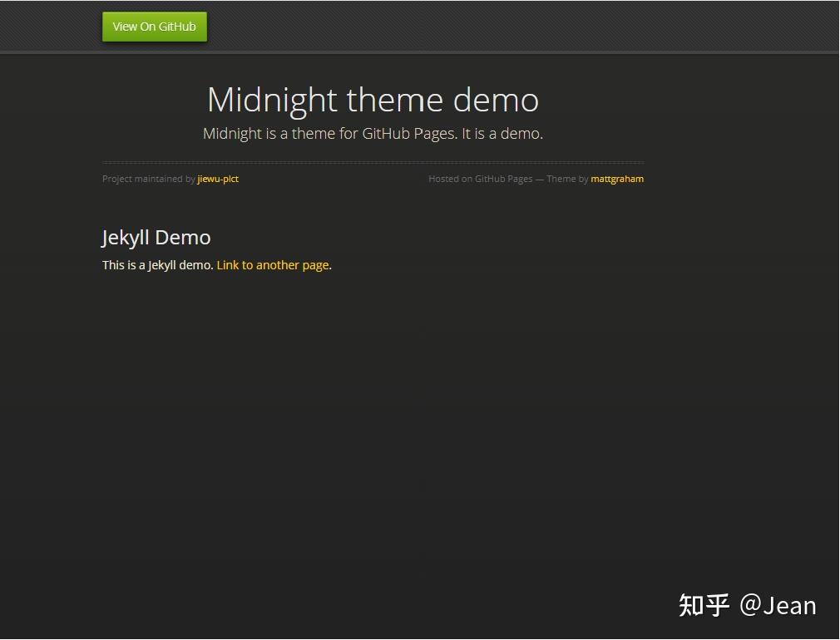
Task: Click the mattgraham yellow link text
Action: click(617, 179)
